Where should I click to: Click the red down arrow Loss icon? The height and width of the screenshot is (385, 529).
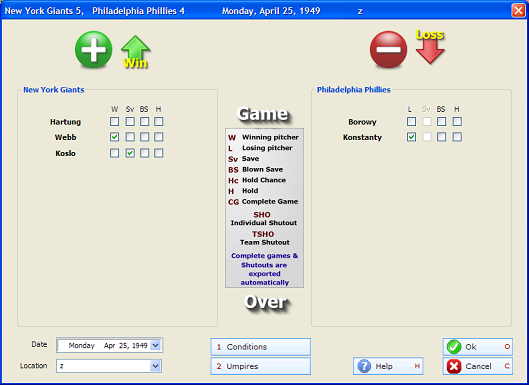[x=430, y=47]
